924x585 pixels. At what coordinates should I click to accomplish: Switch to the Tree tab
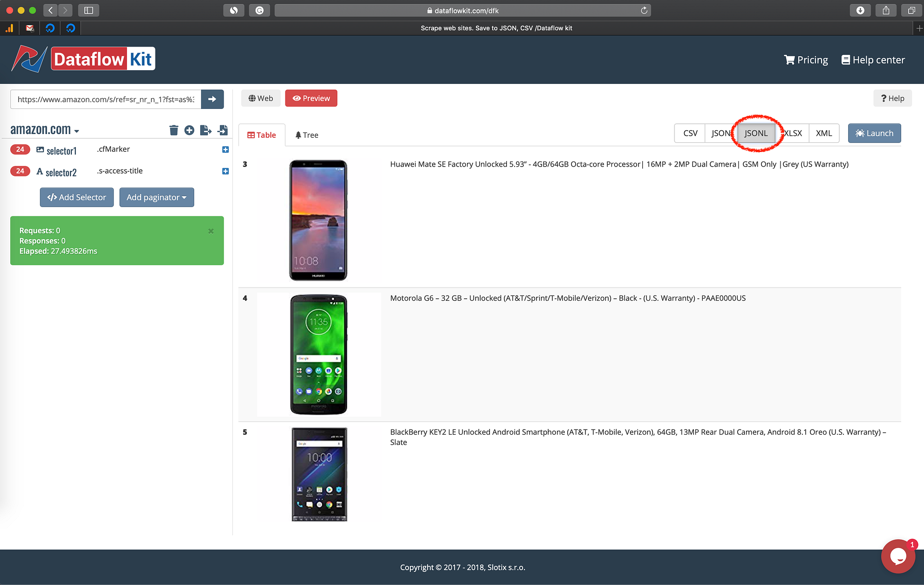click(x=306, y=135)
